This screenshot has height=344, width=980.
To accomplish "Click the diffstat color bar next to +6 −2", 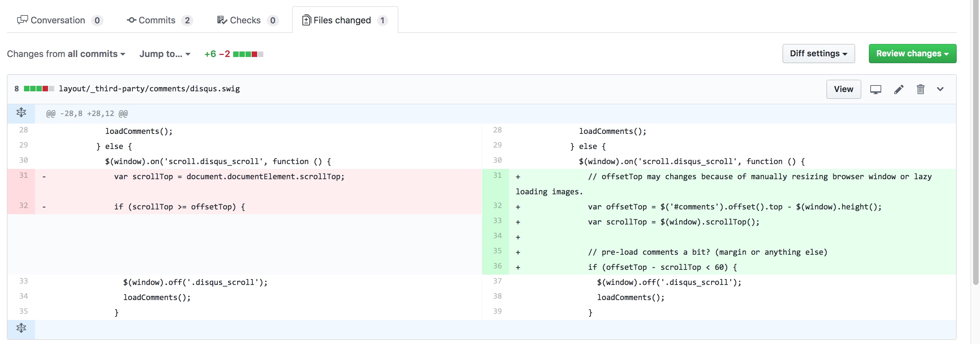I will click(x=248, y=54).
